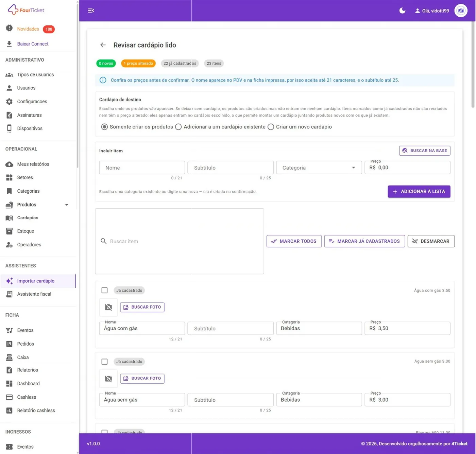This screenshot has height=454, width=476.
Task: Click the Nome field in Incluir item
Action: pyautogui.click(x=142, y=168)
